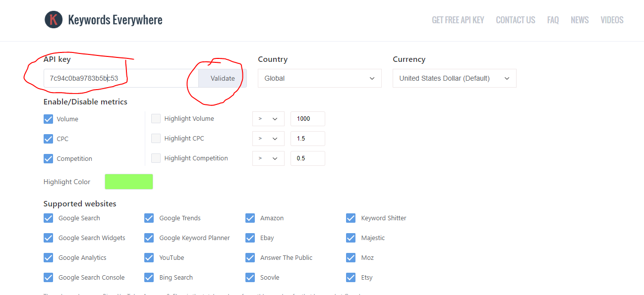Click the Highlight Competition threshold field with 0.5
This screenshot has width=644, height=295.
(308, 158)
